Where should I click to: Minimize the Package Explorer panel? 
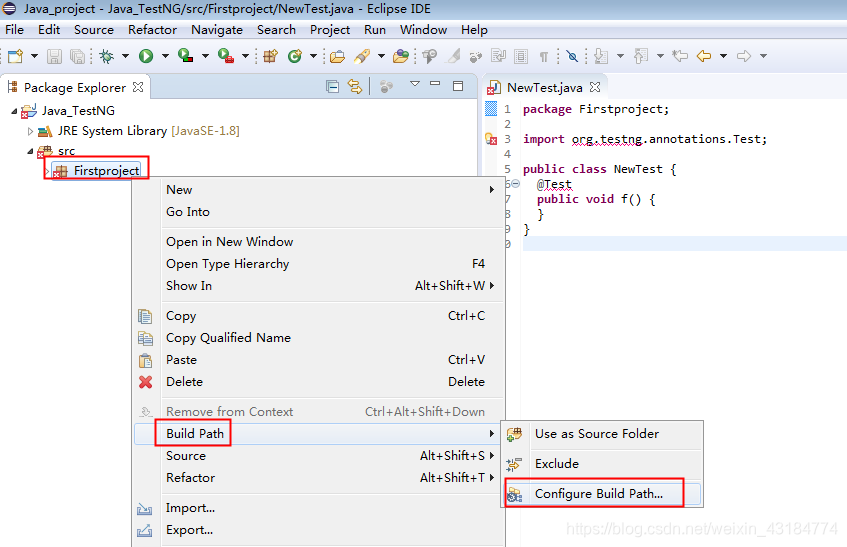click(x=435, y=84)
